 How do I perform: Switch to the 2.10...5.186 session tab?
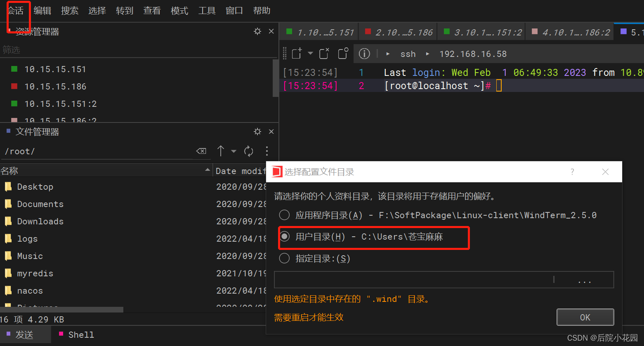tap(397, 31)
